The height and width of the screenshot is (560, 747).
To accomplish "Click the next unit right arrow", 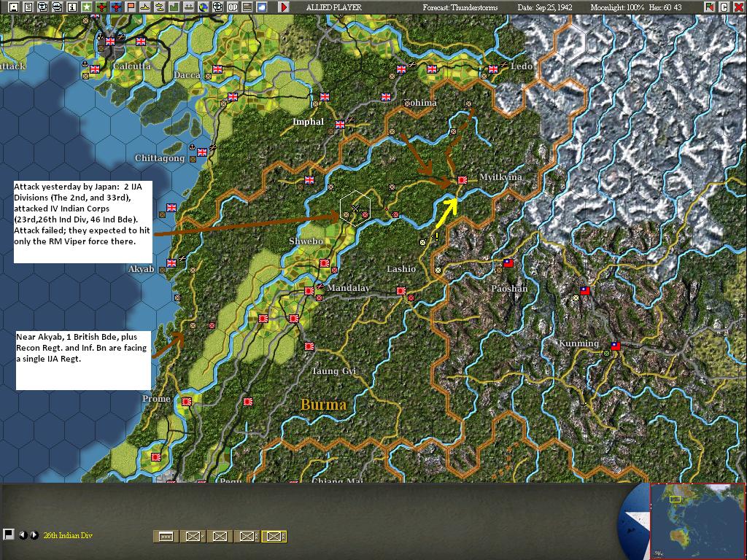I will (34, 535).
